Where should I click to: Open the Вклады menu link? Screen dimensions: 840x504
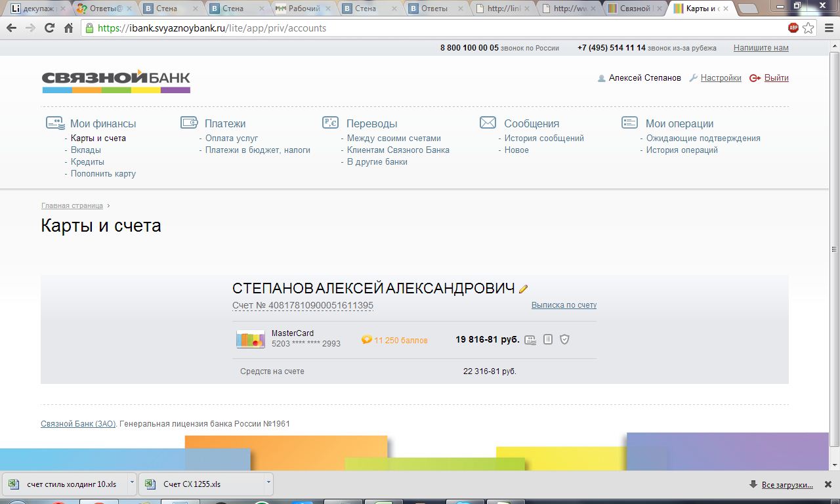pos(86,150)
